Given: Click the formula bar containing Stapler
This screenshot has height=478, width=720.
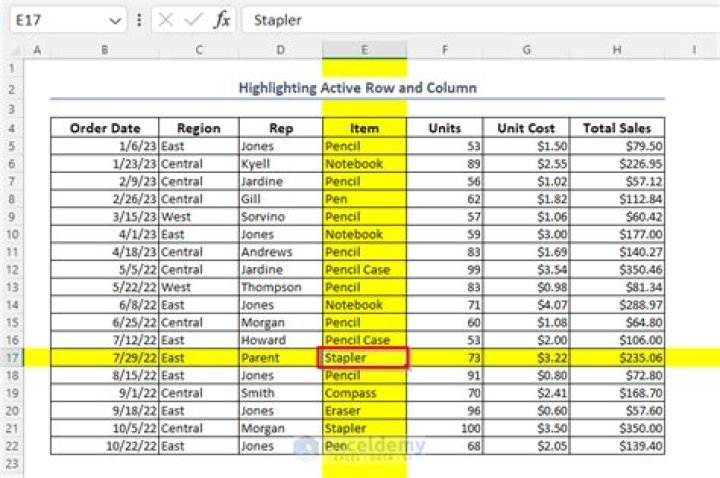Looking at the screenshot, I should [481, 20].
